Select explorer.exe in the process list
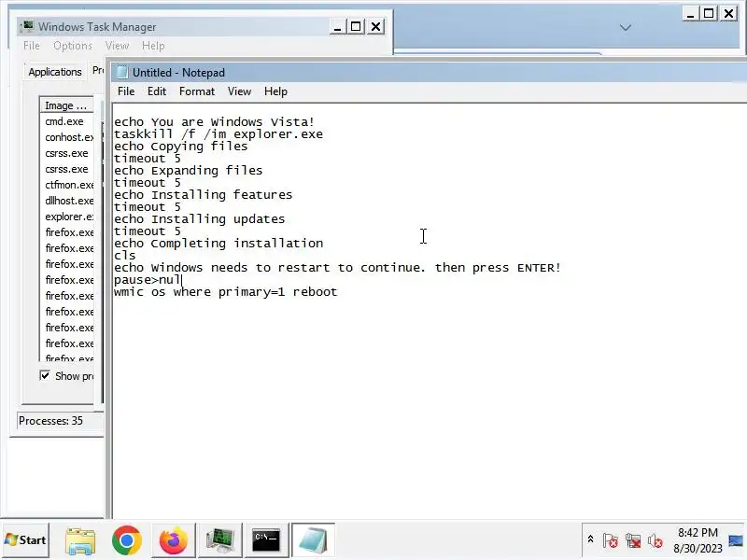The height and width of the screenshot is (560, 747). pyautogui.click(x=67, y=217)
